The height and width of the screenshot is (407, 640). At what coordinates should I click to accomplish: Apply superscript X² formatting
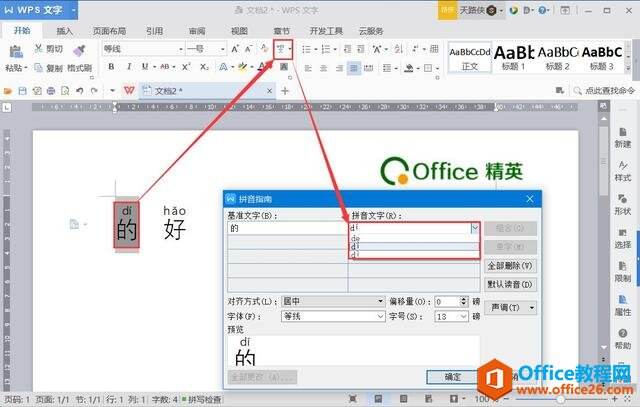(186, 67)
